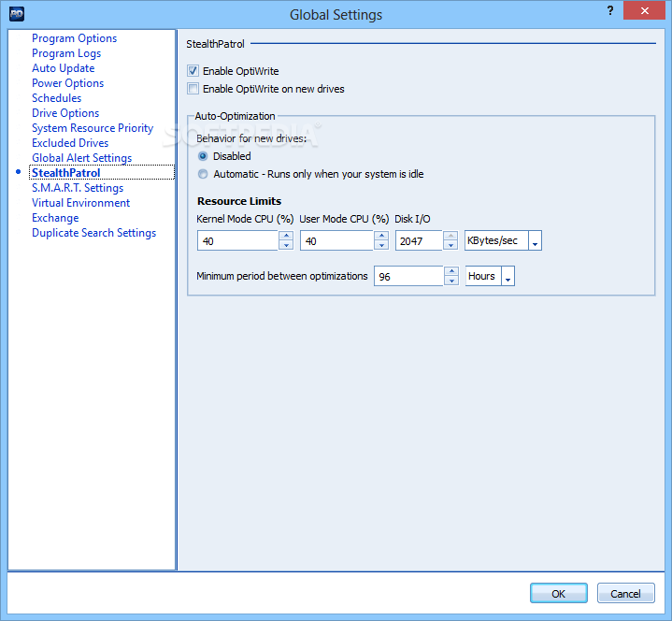Close the Global Settings dialog

(x=644, y=10)
